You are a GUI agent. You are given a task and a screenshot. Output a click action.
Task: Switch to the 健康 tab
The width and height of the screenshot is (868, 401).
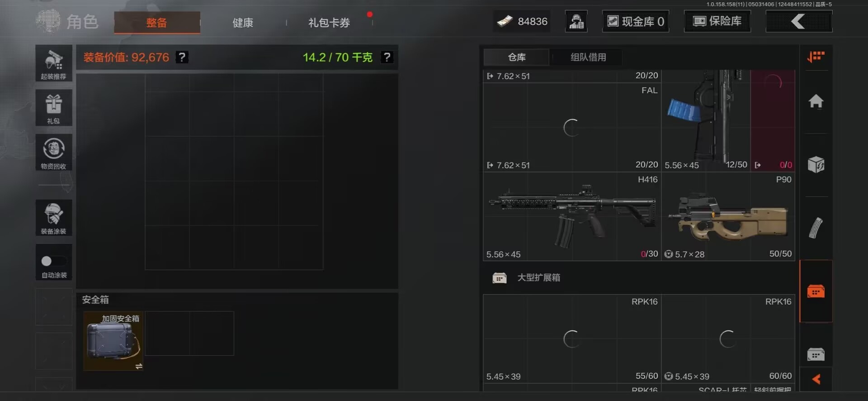coord(243,23)
